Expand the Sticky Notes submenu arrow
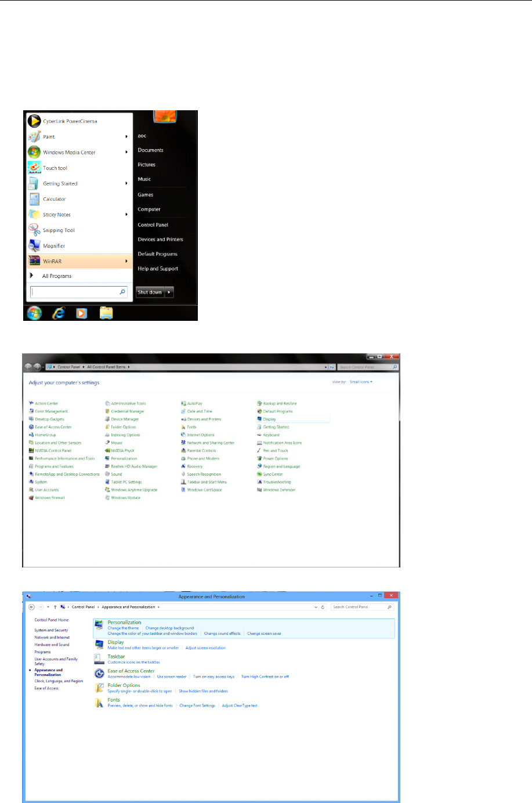The width and height of the screenshot is (532, 803). pos(126,215)
